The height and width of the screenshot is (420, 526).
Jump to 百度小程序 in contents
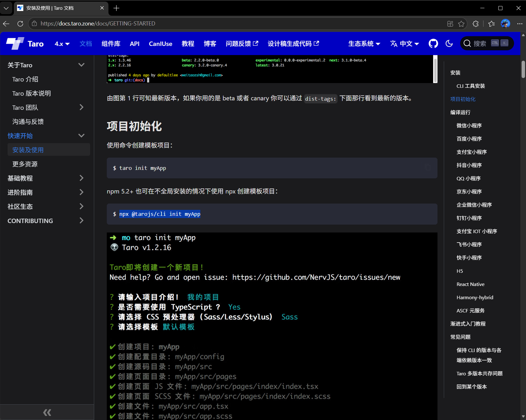coord(469,139)
